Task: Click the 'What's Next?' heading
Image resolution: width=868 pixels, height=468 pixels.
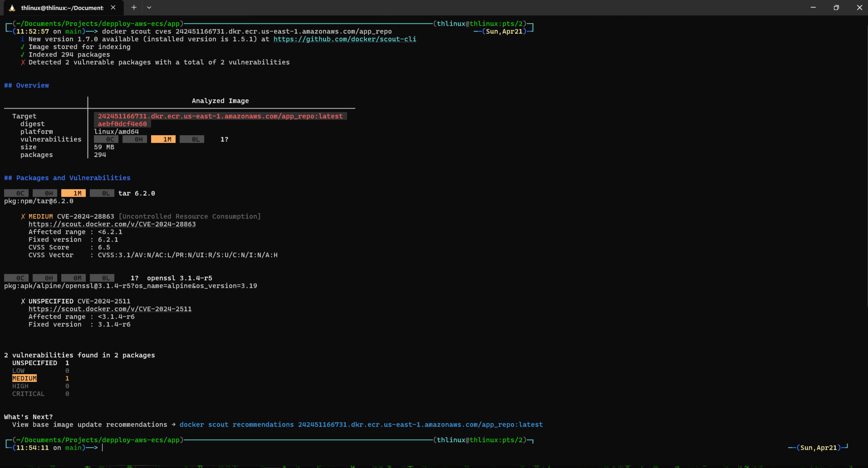Action: tap(28, 417)
